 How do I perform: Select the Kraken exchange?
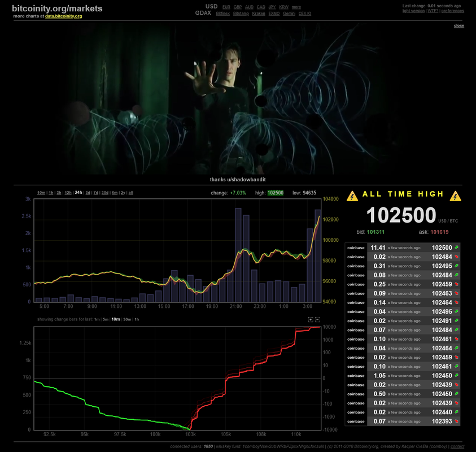pos(259,14)
